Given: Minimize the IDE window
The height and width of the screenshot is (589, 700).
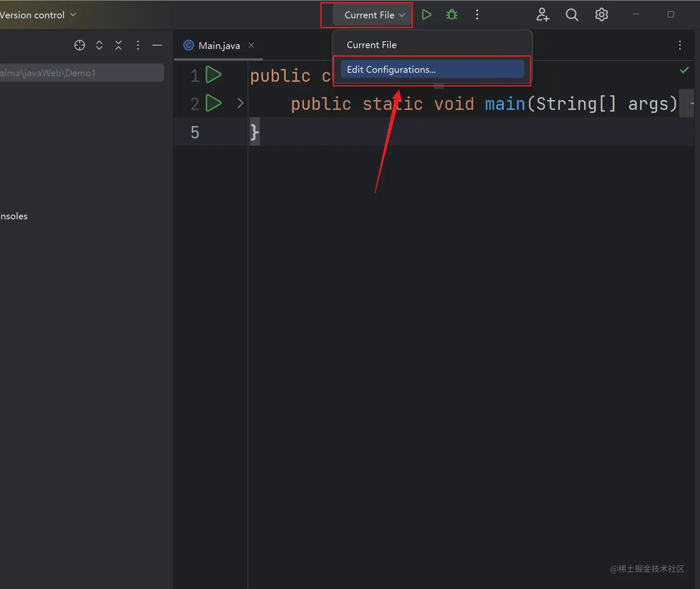Looking at the screenshot, I should 636,14.
